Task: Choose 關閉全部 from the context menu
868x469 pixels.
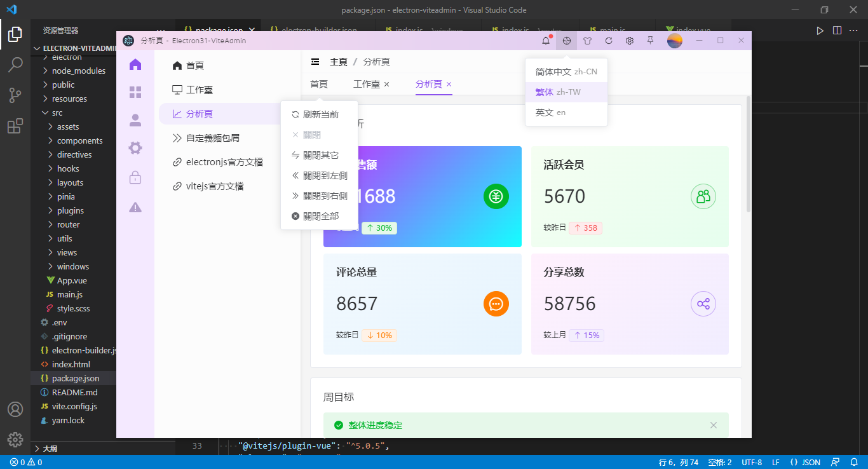Action: [x=320, y=215]
